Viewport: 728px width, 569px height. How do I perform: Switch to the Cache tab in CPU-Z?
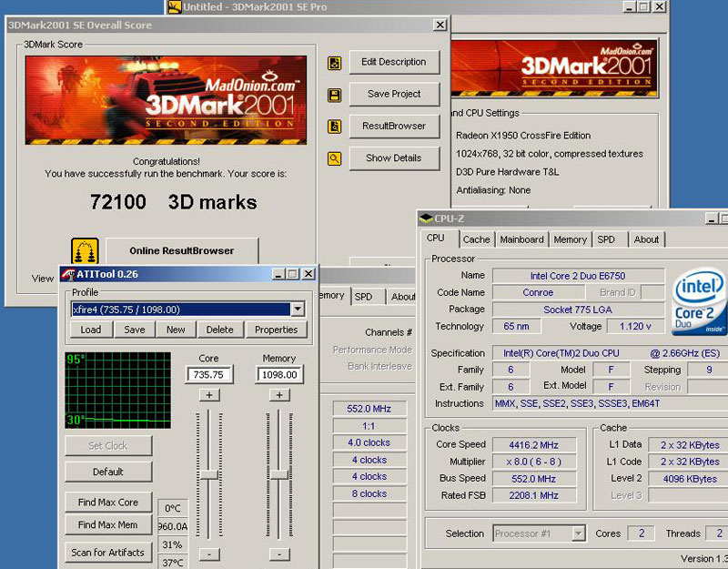tap(476, 239)
